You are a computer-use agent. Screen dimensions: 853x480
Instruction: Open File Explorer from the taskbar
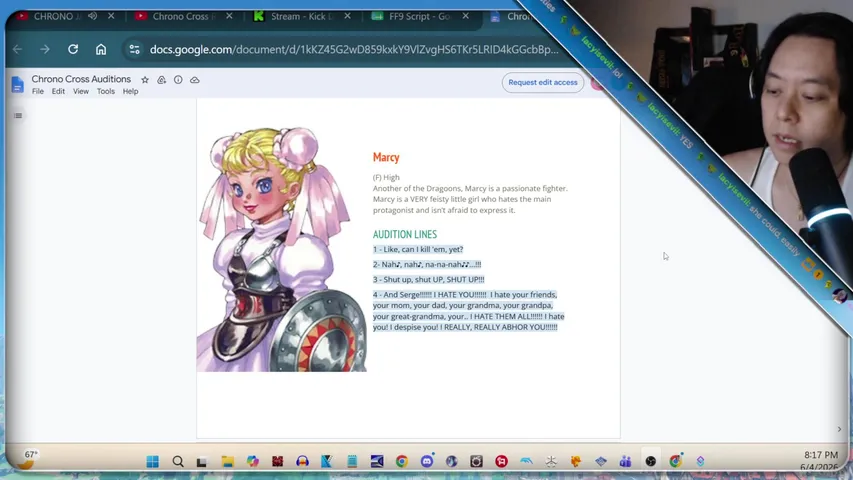pos(227,461)
